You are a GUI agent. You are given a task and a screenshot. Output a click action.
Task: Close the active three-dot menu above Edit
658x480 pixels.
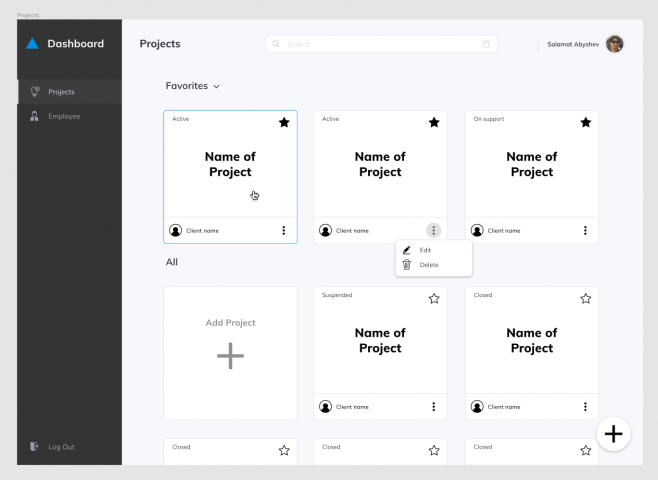433,230
